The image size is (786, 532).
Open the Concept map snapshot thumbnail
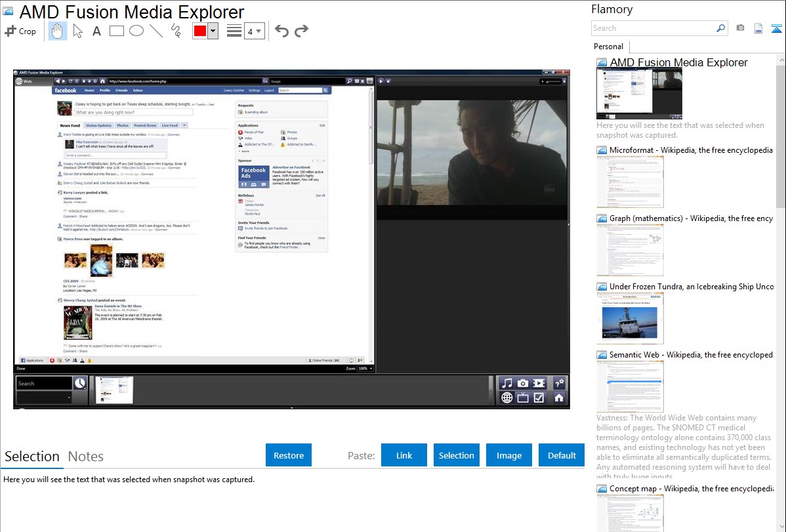pos(630,513)
